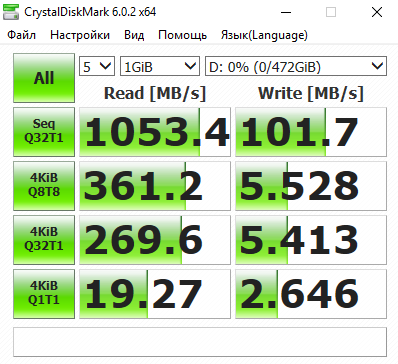
Task: Open the Файл menu
Action: 21,35
